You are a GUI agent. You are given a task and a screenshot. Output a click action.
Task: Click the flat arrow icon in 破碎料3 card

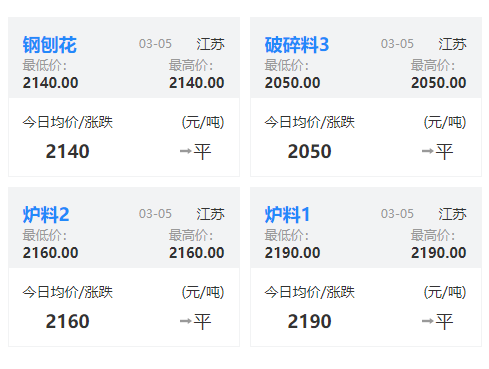[427, 151]
